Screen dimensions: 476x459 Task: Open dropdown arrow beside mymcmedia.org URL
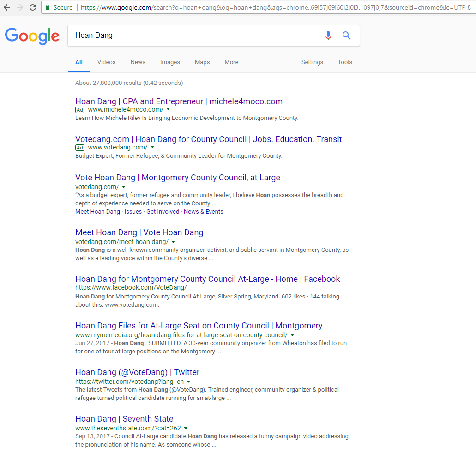tap(292, 335)
